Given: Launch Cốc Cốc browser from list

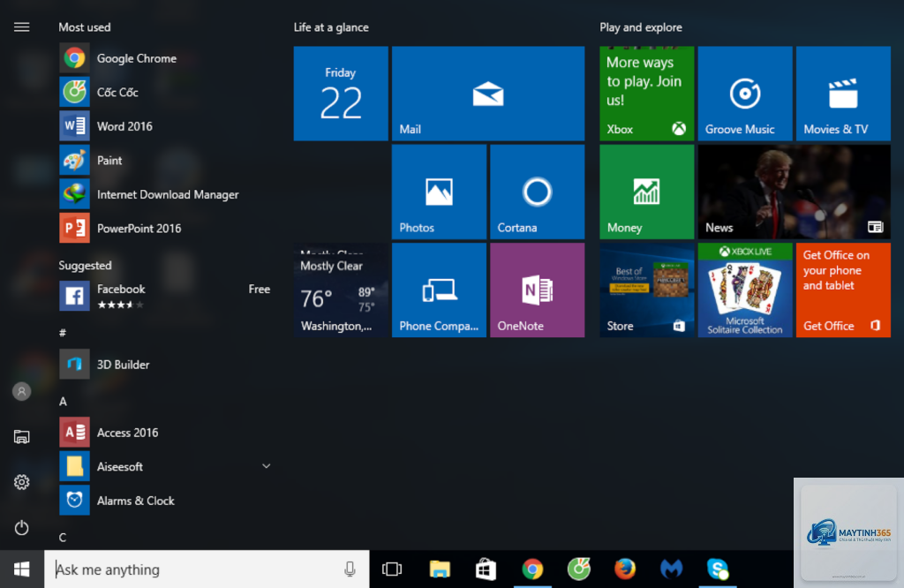Looking at the screenshot, I should [x=164, y=92].
